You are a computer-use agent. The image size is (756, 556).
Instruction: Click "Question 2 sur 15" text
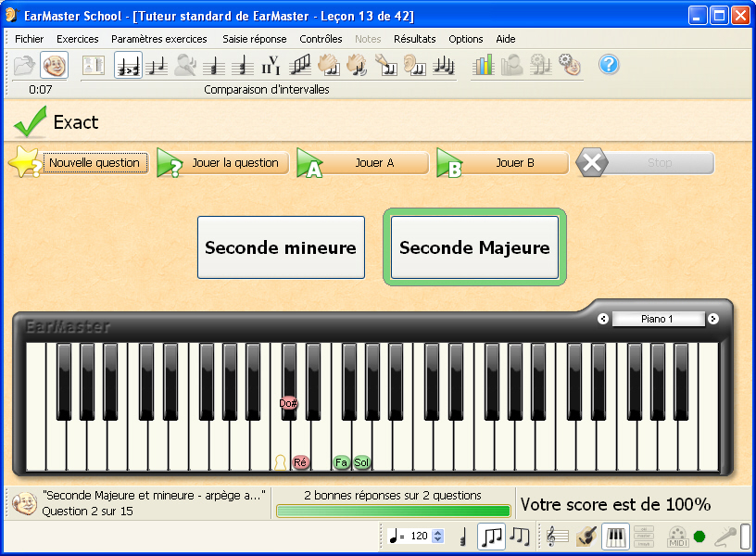(x=87, y=512)
